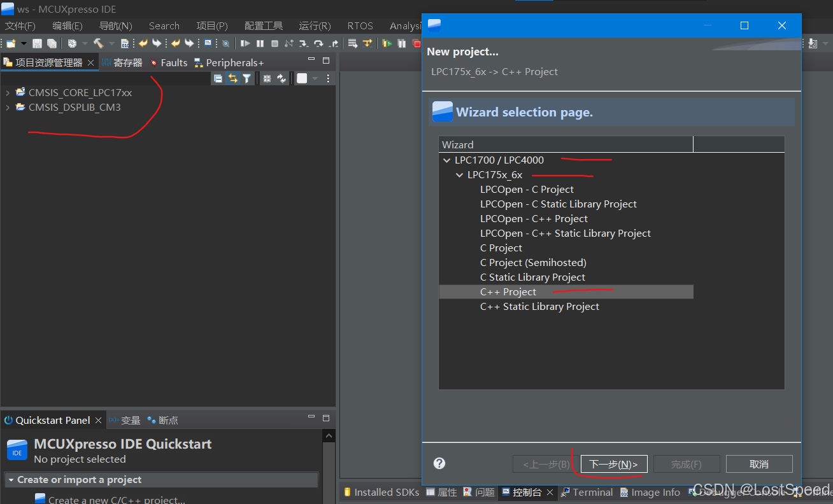
Task: Click the green multi-resume icon
Action: 387,43
